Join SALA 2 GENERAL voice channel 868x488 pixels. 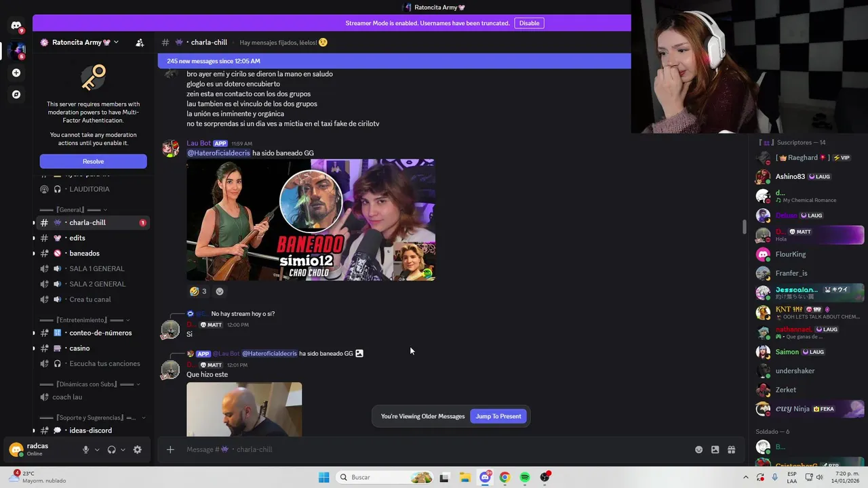93,284
